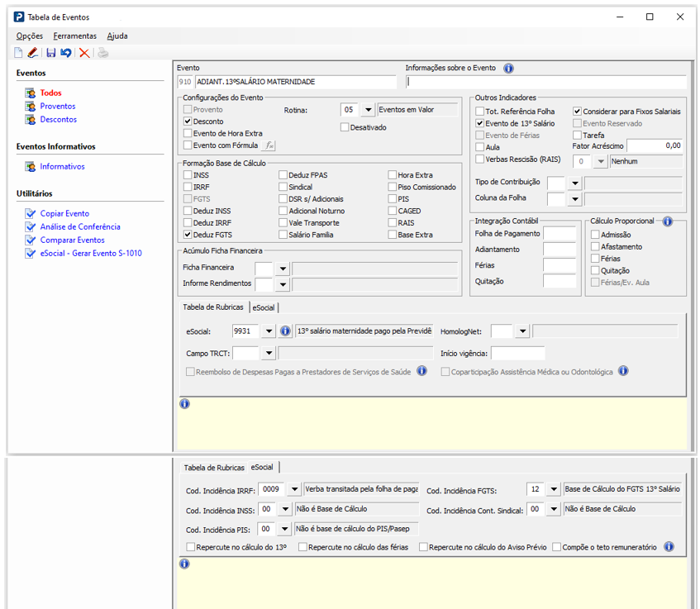Screen dimensions: 700x609
Task: Click check icon beside eSocial - Gerar Evento S-1010
Action: (30, 254)
